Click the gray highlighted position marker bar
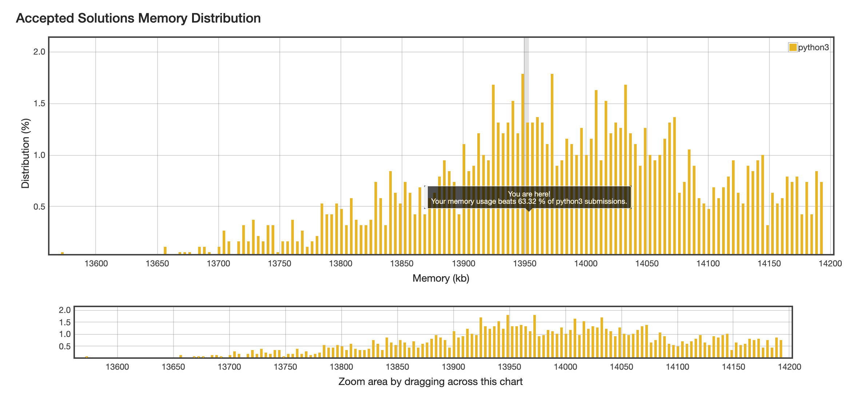 (526, 91)
